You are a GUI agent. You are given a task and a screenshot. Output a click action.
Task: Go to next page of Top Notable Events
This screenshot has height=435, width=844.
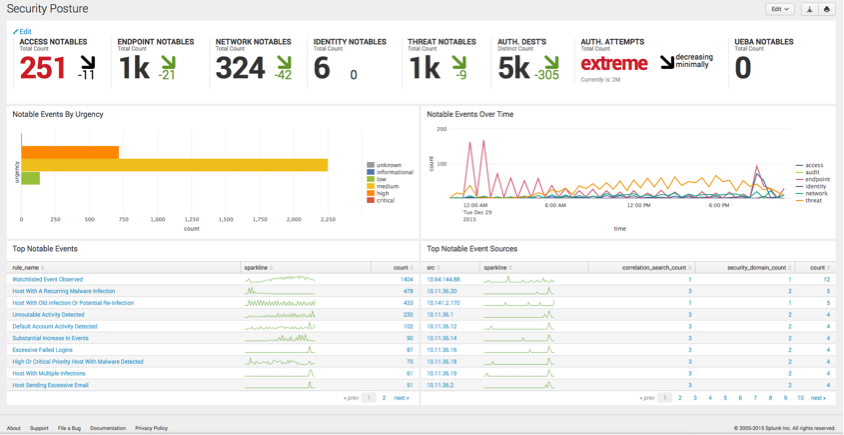(x=402, y=398)
